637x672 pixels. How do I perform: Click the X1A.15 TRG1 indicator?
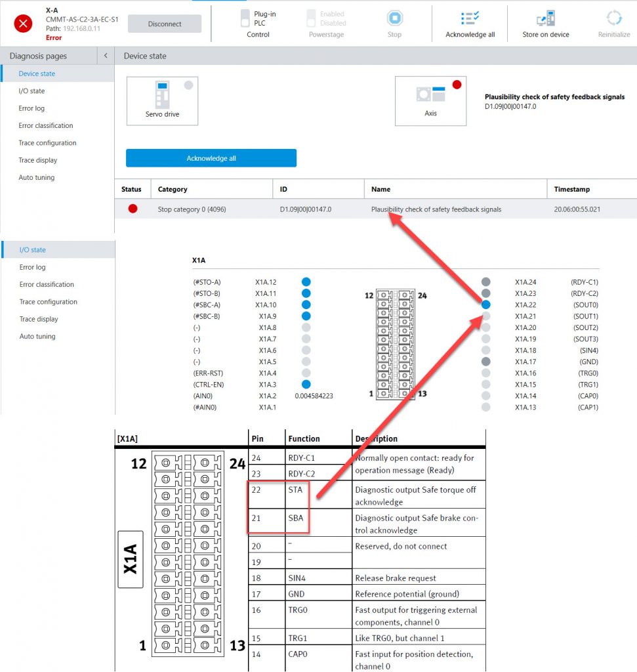coord(485,384)
